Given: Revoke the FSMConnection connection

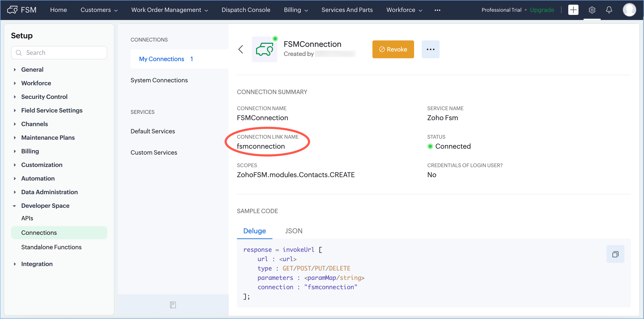Looking at the screenshot, I should tap(393, 49).
